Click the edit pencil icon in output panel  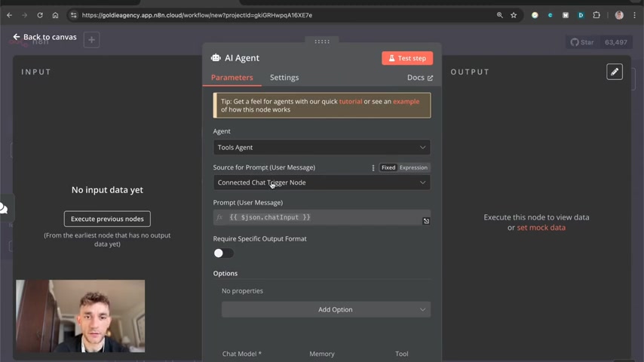pyautogui.click(x=615, y=72)
